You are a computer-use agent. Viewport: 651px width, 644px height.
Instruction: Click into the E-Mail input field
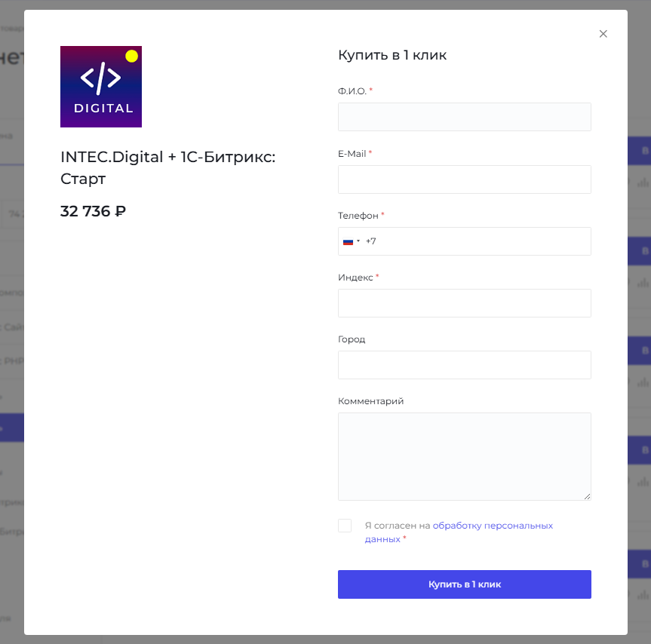464,179
